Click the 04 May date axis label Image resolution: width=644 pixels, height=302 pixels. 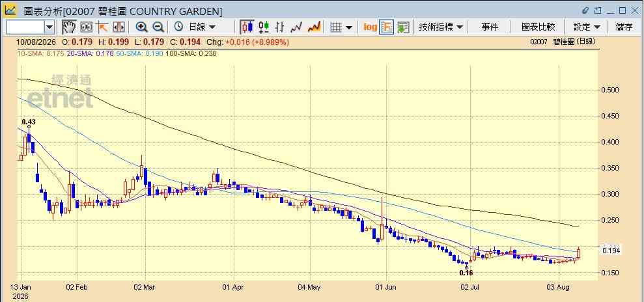click(x=309, y=288)
